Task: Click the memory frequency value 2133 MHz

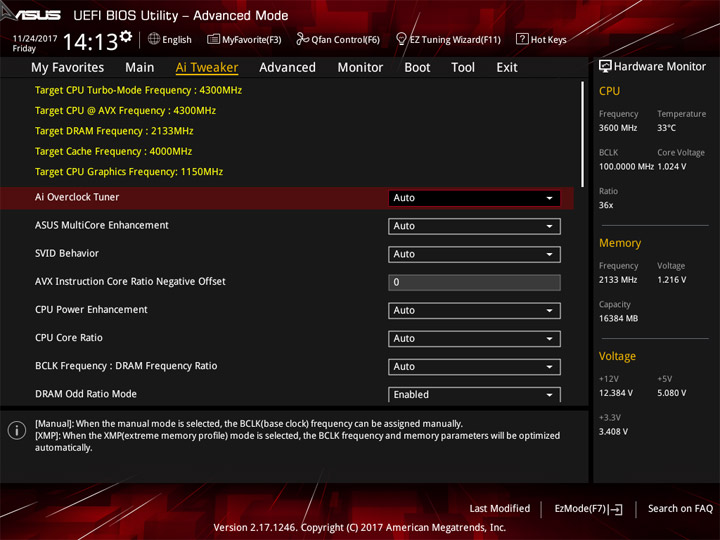Action: 618,280
